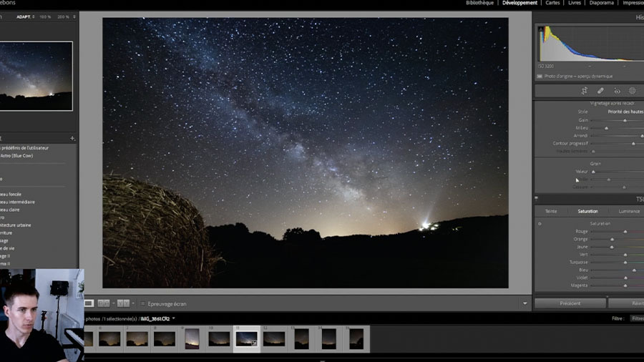
Task: Set navigator zoom to 100 %
Action: [45, 17]
